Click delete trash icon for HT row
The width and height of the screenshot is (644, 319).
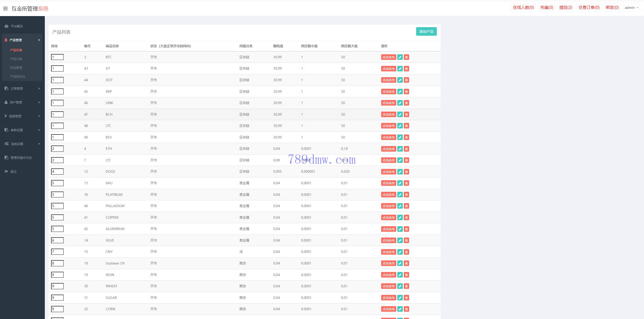406,69
